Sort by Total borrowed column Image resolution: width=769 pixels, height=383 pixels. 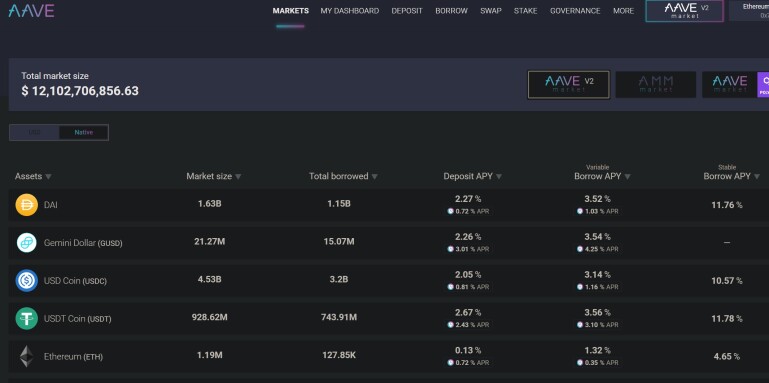[x=343, y=177]
